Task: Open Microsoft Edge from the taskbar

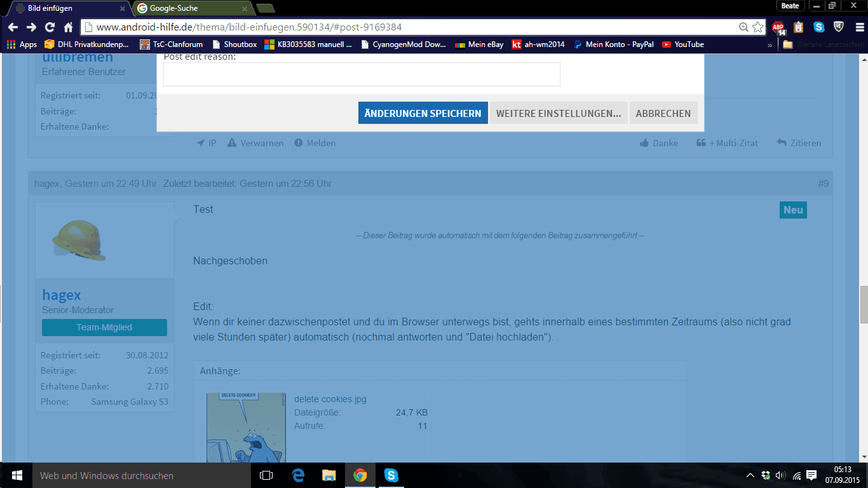Action: [x=298, y=475]
